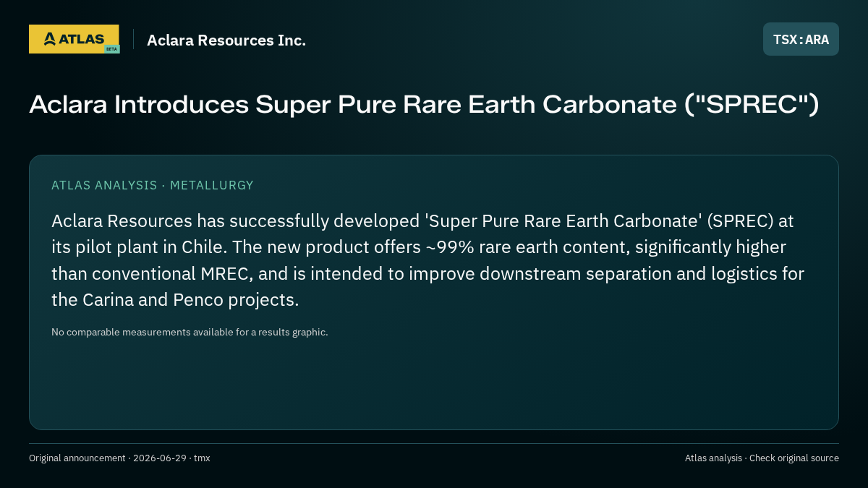The image size is (868, 488).
Task: Click the TSX:ARA ticker badge
Action: point(801,39)
